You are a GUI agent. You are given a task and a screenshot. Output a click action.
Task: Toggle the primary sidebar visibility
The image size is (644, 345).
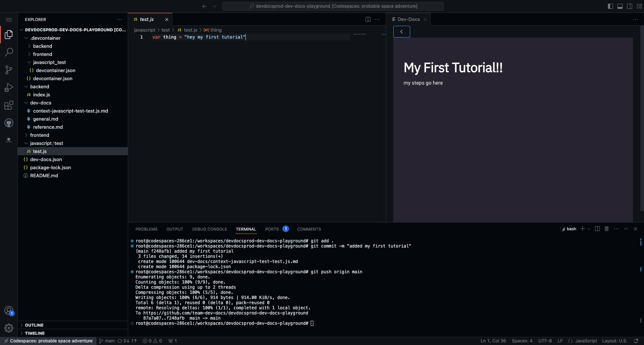point(610,6)
